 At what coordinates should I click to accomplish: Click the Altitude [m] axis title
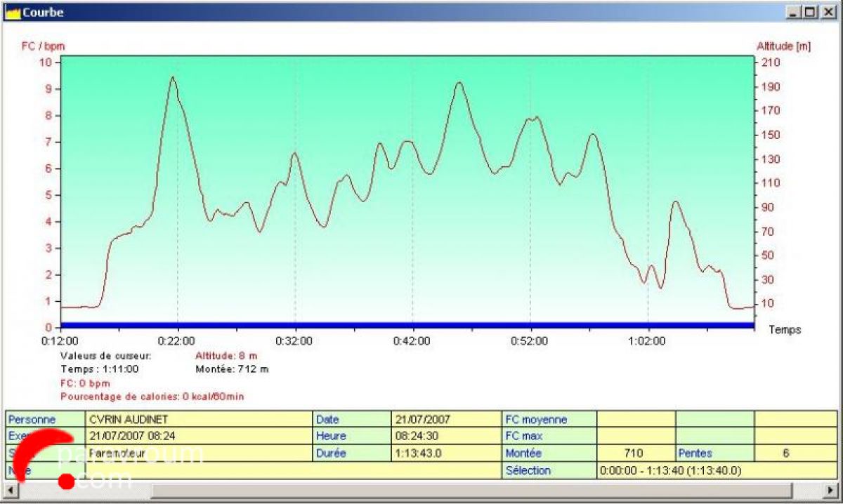783,46
